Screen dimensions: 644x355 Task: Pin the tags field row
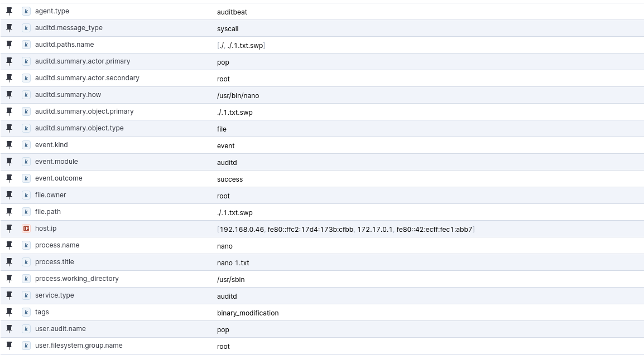point(9,312)
